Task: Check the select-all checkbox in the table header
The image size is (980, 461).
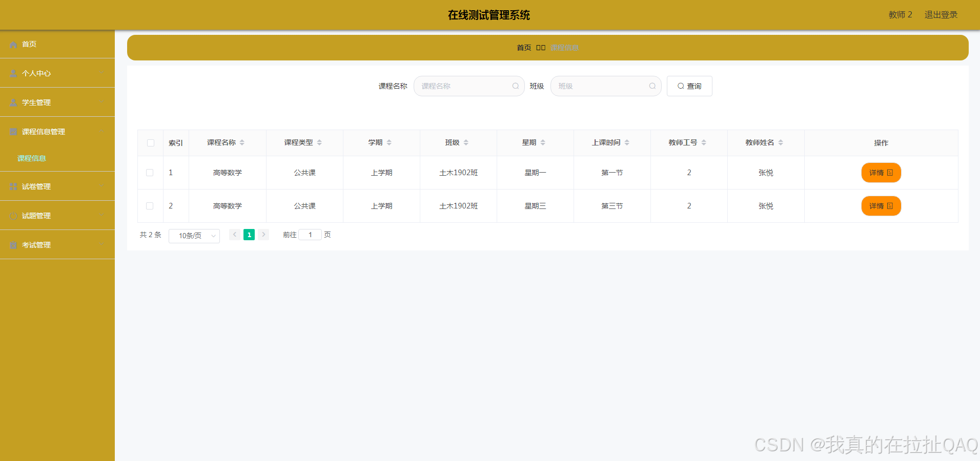Action: tap(150, 142)
